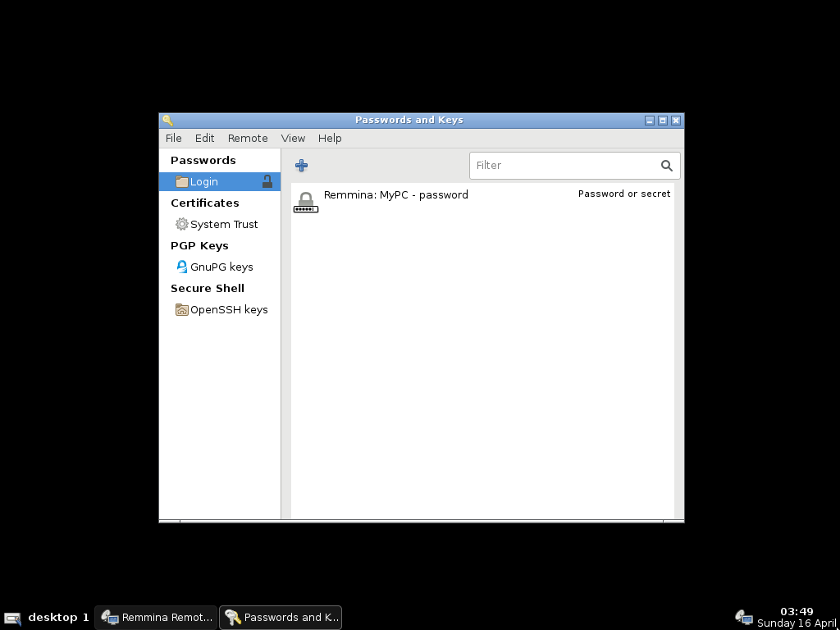The width and height of the screenshot is (840, 630).
Task: Switch to Remmina Remote taskbar button
Action: (156, 617)
